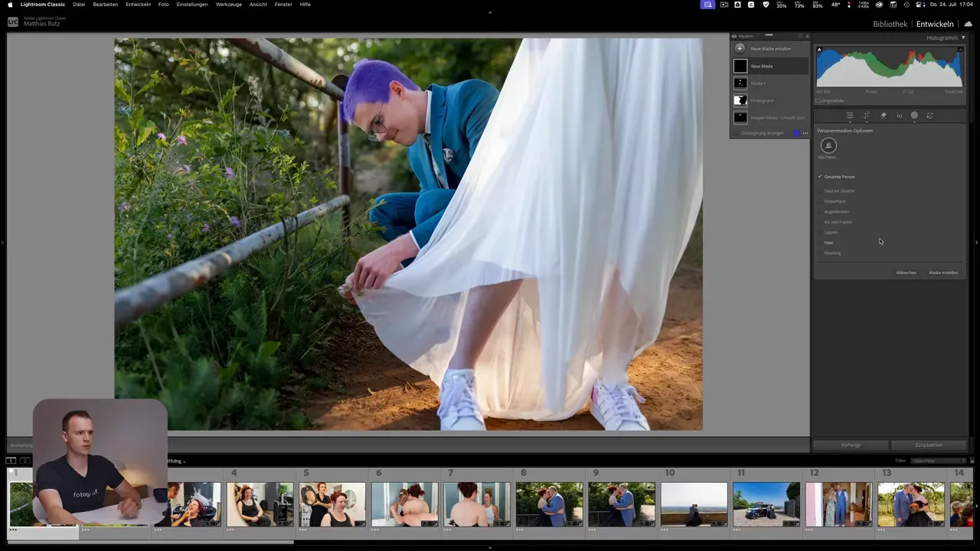Click the blue mask overlay color swatch
This screenshot has width=980, height=551.
pos(796,133)
